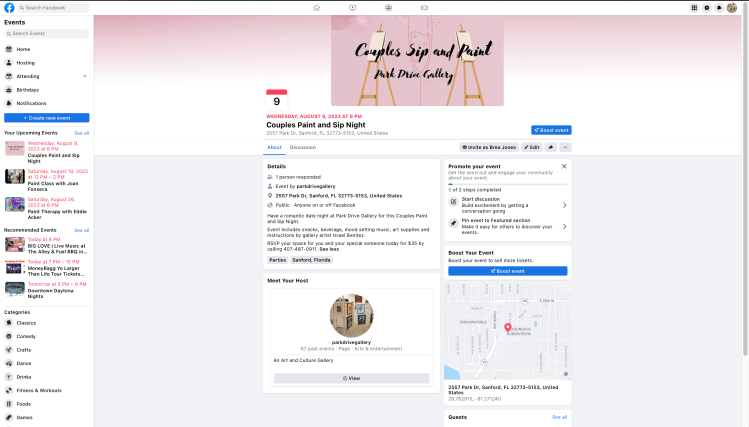The image size is (749, 427).
Task: Dismiss the Promote your event card
Action: coord(564,166)
